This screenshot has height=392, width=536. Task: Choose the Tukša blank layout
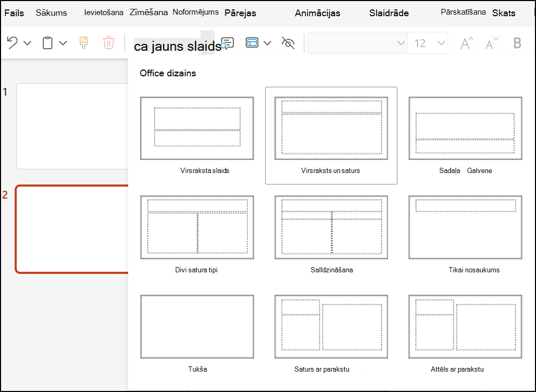(197, 334)
